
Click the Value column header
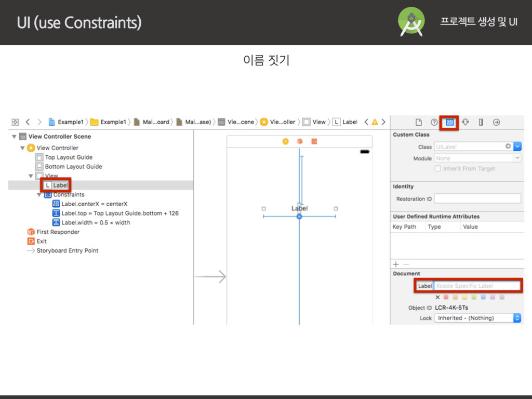[x=470, y=227]
